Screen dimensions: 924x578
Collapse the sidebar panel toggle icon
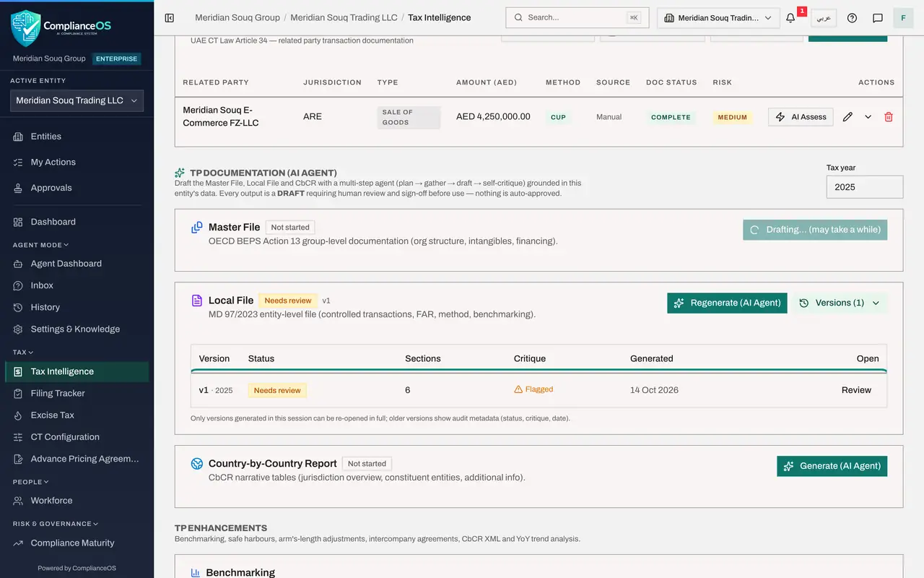pos(170,18)
